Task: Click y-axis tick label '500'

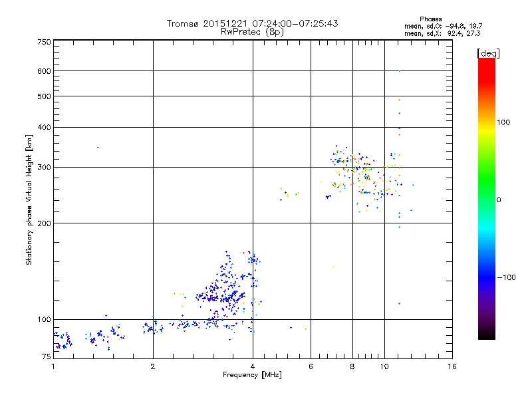Action: click(x=44, y=96)
